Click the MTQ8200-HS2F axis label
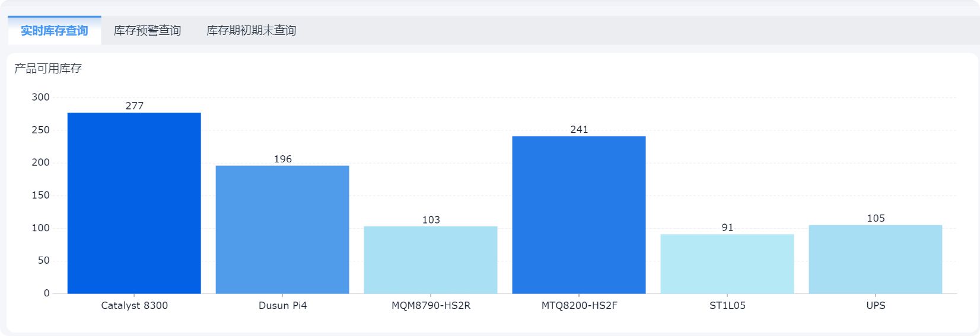980x336 pixels. tap(579, 306)
